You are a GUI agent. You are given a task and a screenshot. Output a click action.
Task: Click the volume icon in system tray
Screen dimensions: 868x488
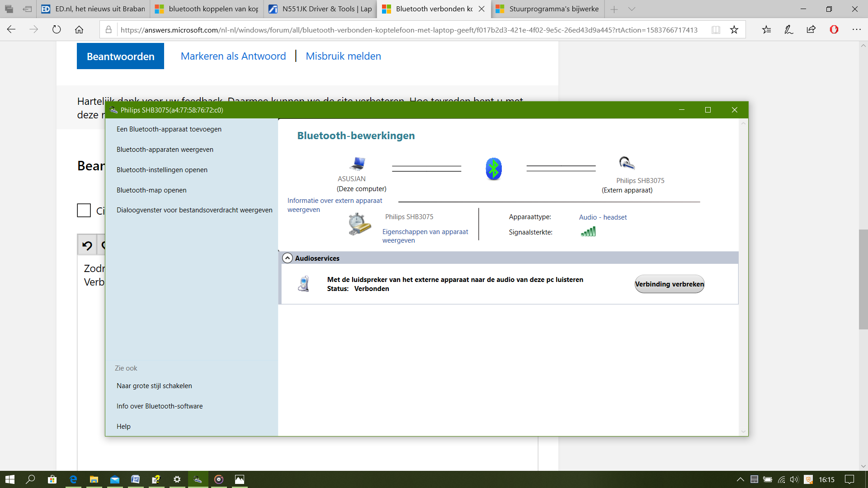point(794,479)
